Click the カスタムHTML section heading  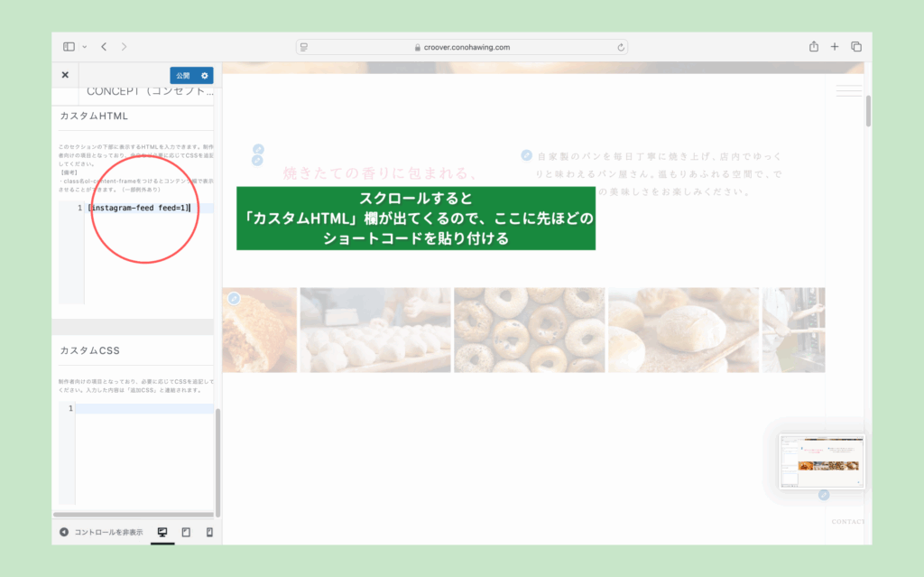(x=94, y=116)
